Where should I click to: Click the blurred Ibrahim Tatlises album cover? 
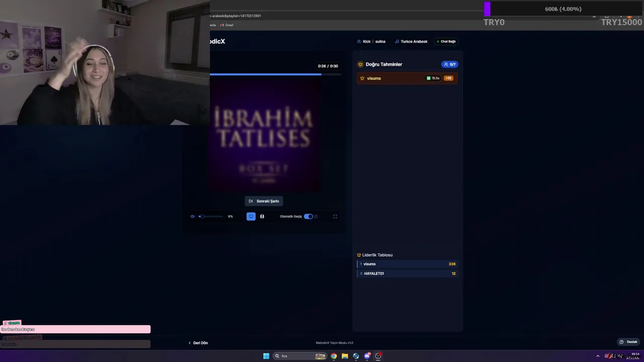pyautogui.click(x=264, y=136)
